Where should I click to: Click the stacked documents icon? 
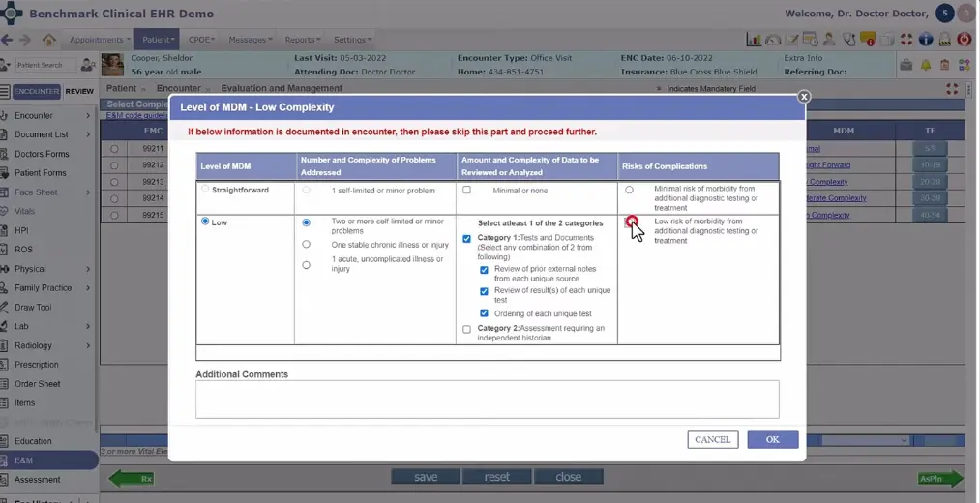887,40
